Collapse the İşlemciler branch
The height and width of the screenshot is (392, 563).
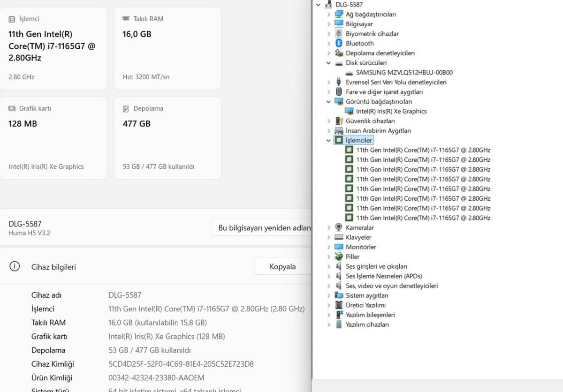tap(329, 140)
